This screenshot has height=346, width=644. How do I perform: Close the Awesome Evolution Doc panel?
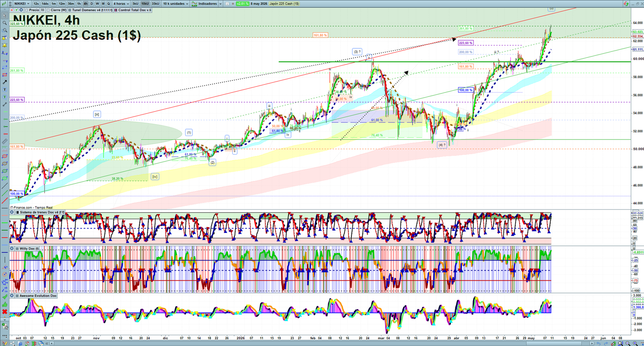pyautogui.click(x=12, y=296)
